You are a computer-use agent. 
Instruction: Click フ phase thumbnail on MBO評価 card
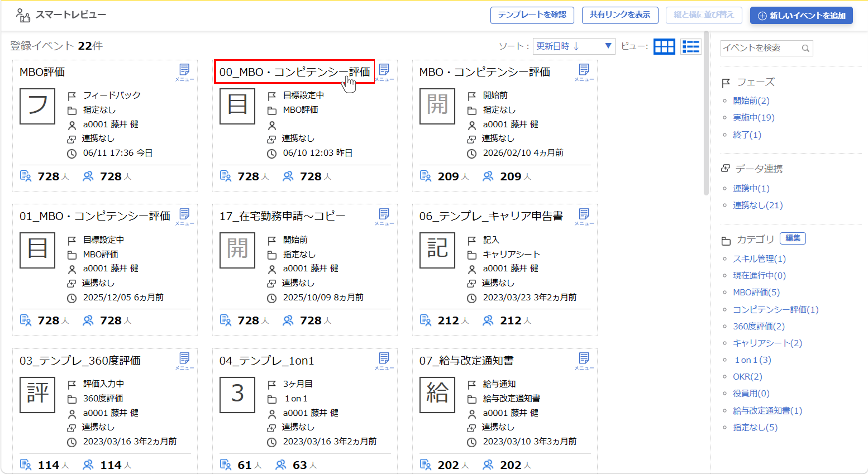[37, 106]
